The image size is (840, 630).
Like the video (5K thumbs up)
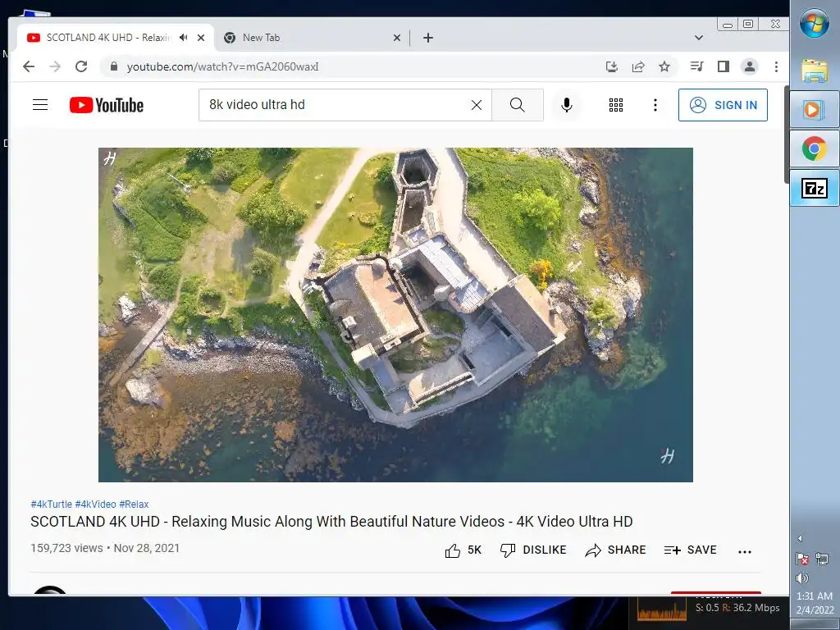pos(463,550)
